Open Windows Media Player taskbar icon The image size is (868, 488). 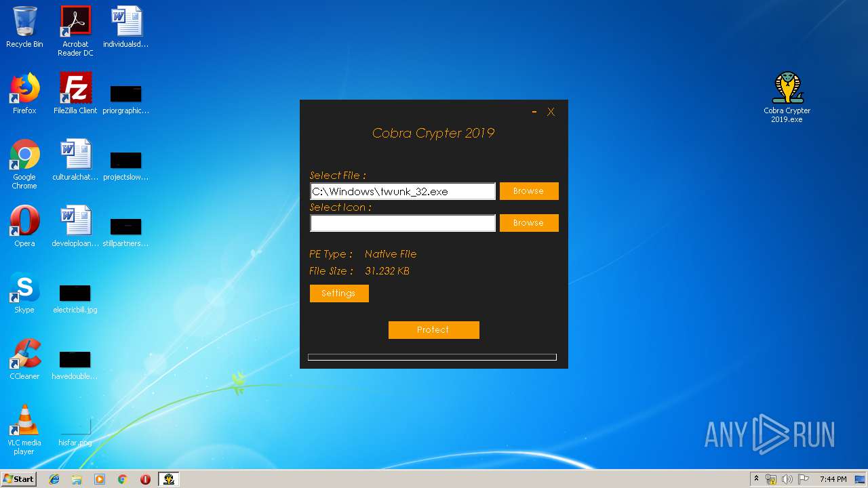100,479
